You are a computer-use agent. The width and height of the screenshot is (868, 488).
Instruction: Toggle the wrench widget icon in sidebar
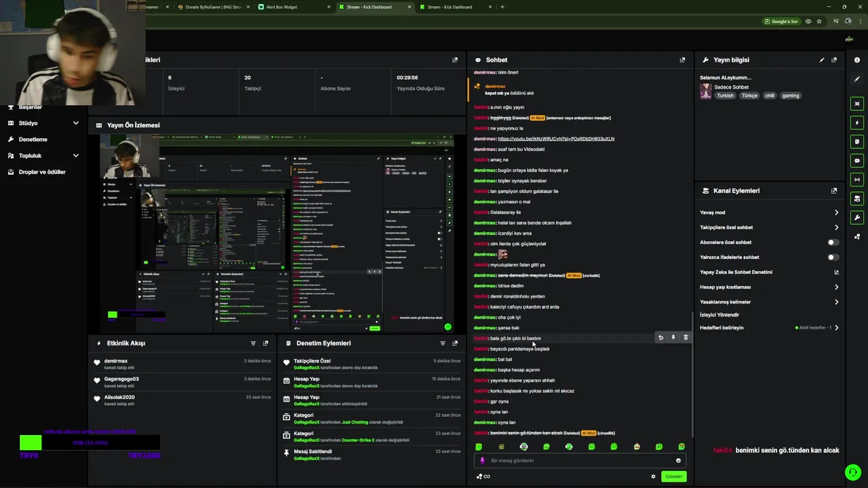857,218
